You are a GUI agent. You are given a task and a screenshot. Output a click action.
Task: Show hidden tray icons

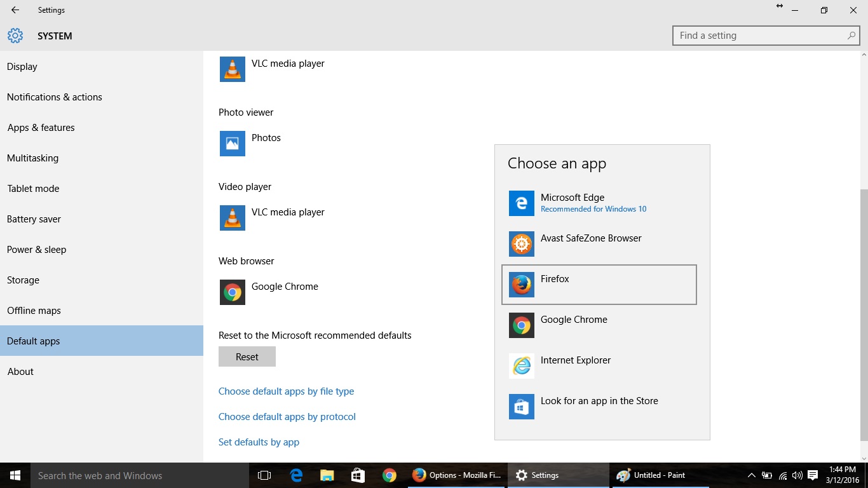coord(751,475)
